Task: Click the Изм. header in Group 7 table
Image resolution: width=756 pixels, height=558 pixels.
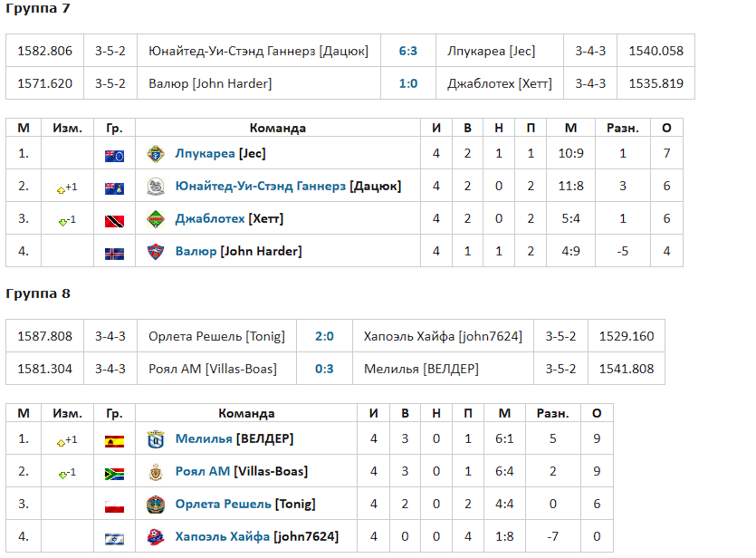Action: tap(68, 129)
